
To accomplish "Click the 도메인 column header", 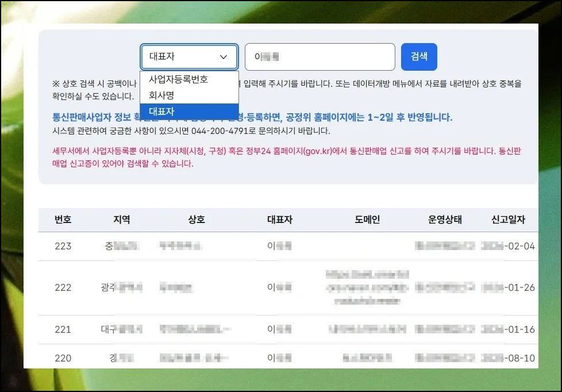I will tap(369, 219).
